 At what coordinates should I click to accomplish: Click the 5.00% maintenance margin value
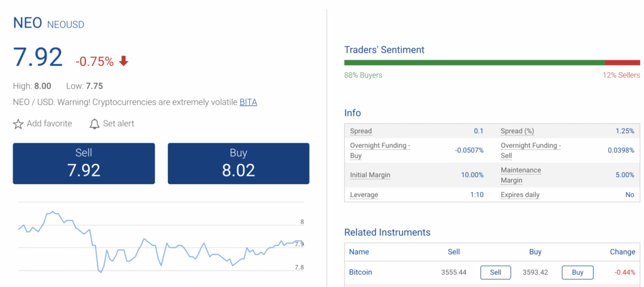[625, 175]
